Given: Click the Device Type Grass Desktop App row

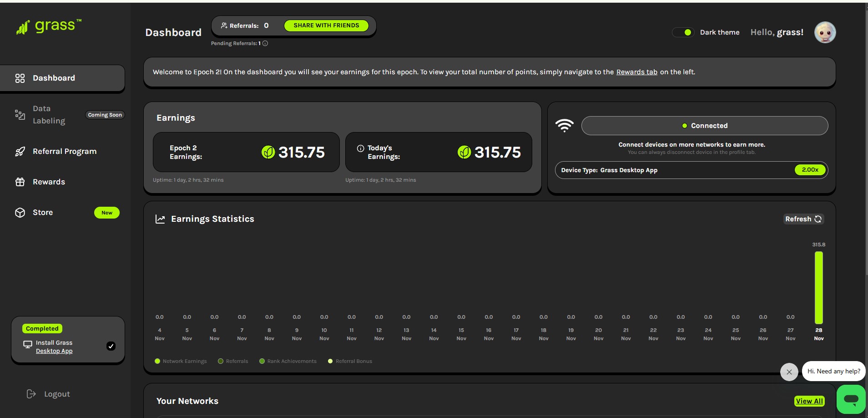Looking at the screenshot, I should click(x=691, y=170).
